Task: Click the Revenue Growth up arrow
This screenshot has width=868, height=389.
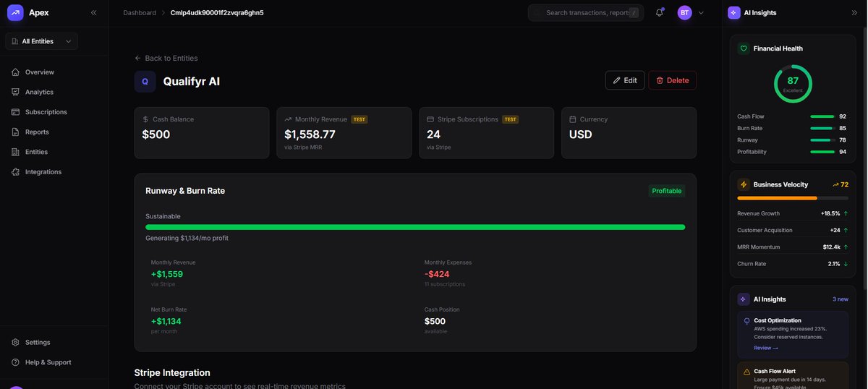Action: [x=846, y=213]
